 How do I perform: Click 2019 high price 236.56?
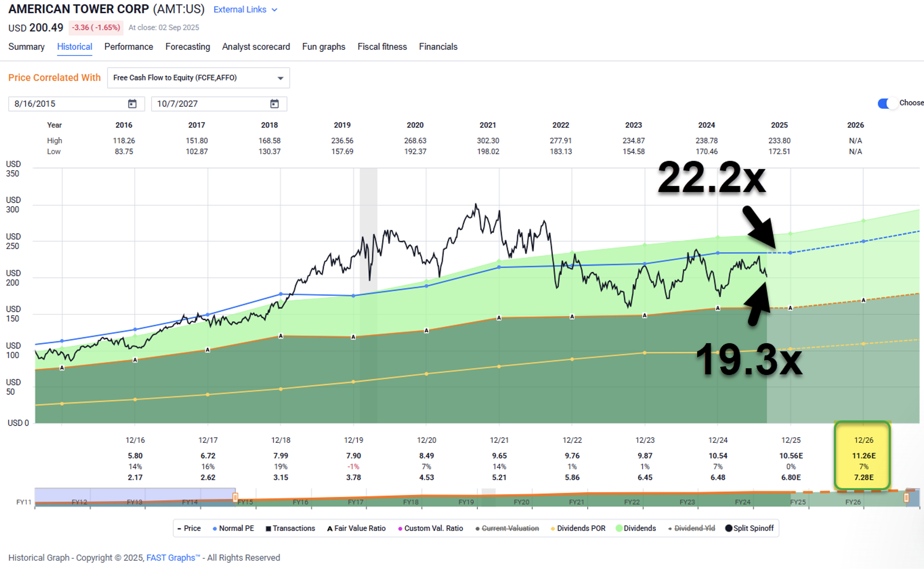coord(342,141)
